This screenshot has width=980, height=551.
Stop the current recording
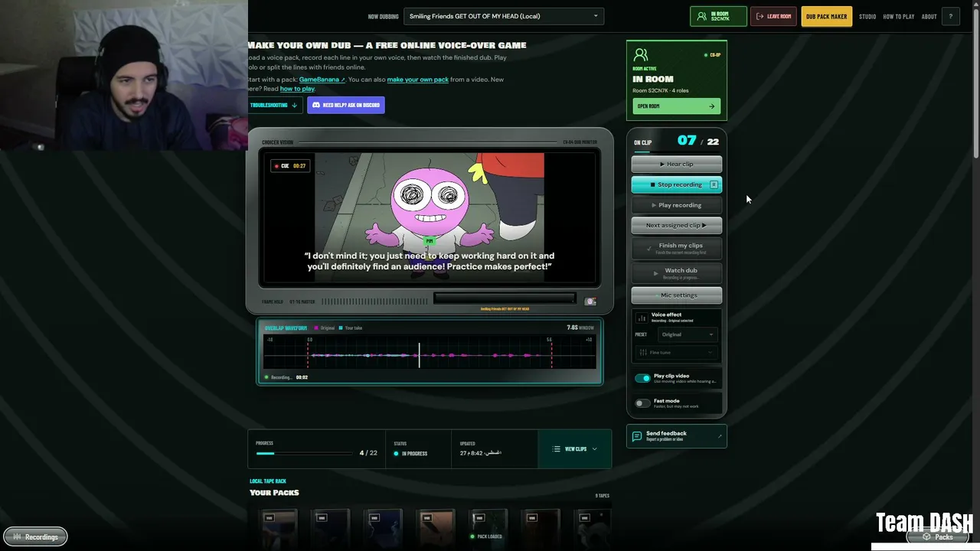pyautogui.click(x=676, y=184)
